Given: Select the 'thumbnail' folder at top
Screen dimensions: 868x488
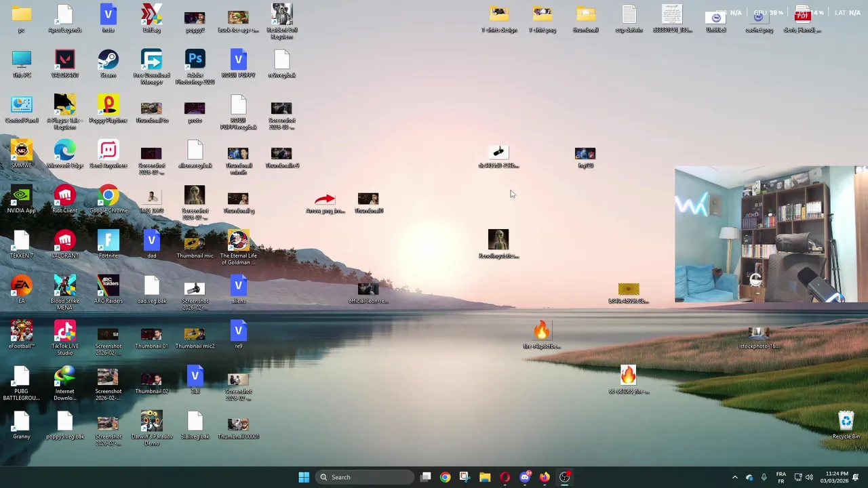Looking at the screenshot, I should (585, 19).
